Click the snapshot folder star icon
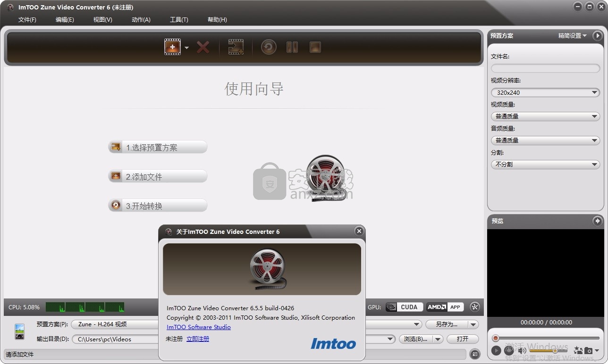Image resolution: width=608 pixels, height=364 pixels. point(578,350)
